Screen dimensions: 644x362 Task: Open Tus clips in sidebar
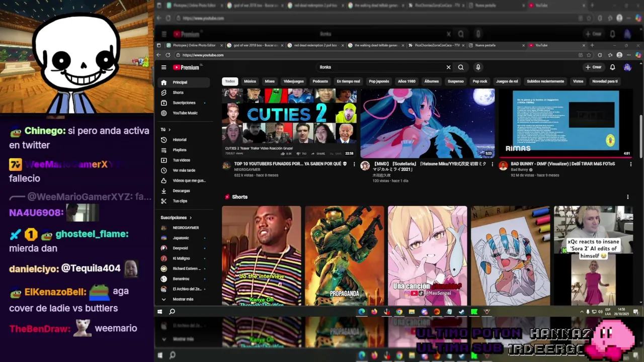click(x=183, y=201)
